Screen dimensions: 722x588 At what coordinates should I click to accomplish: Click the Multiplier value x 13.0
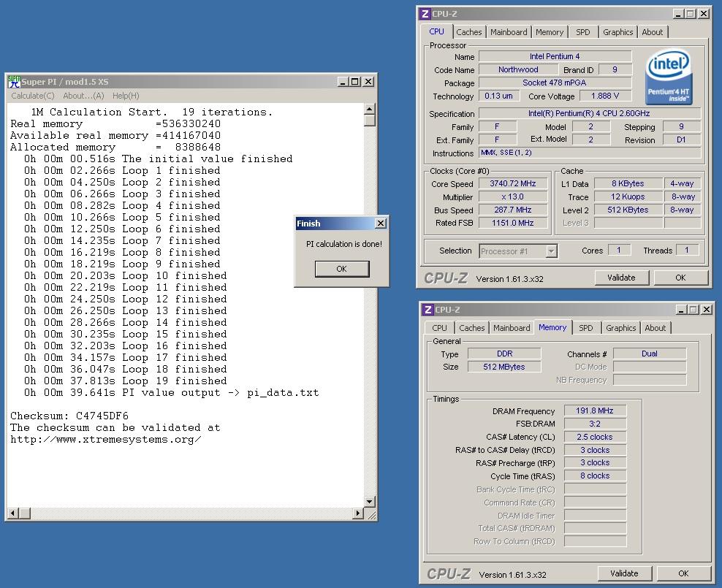513,196
